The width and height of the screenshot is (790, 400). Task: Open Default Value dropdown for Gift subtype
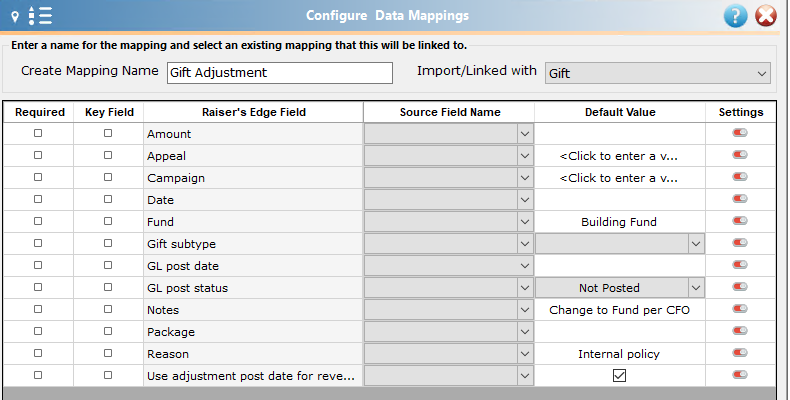click(620, 244)
